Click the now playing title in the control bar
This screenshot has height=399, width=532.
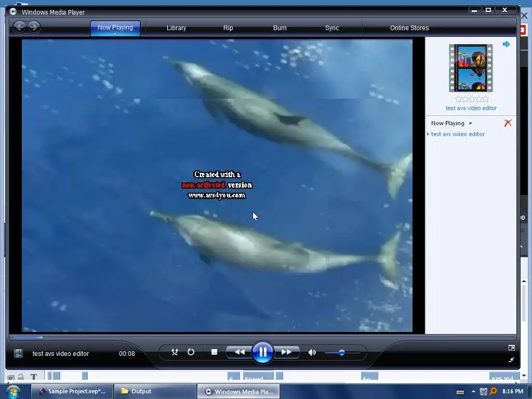point(61,353)
